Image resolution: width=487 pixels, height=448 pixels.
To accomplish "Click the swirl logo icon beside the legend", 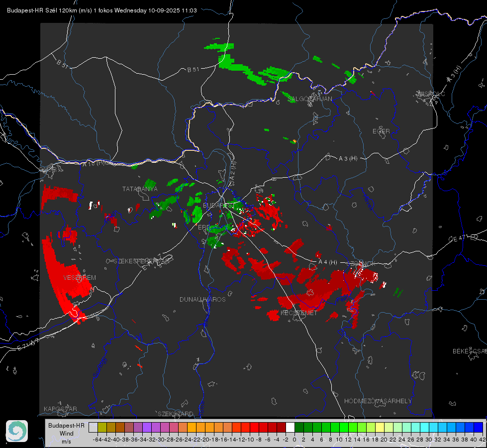I will coord(17,431).
